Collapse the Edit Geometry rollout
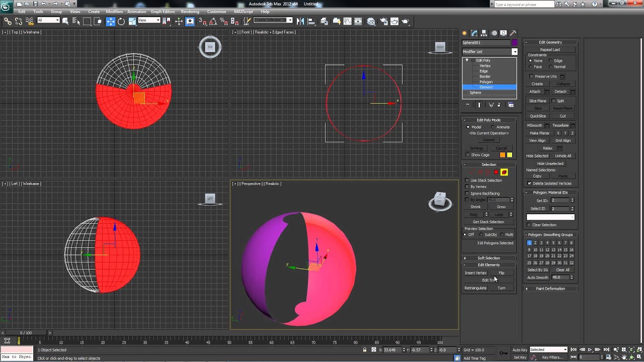Image resolution: width=644 pixels, height=362 pixels. (550, 43)
